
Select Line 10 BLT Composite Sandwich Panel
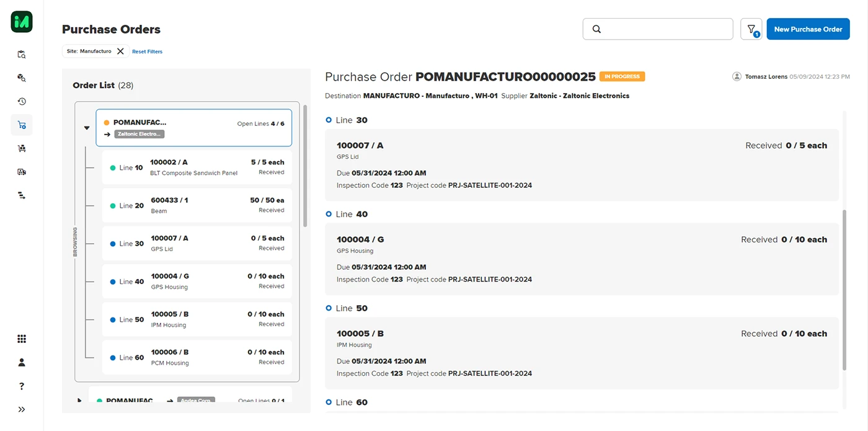pos(197,167)
